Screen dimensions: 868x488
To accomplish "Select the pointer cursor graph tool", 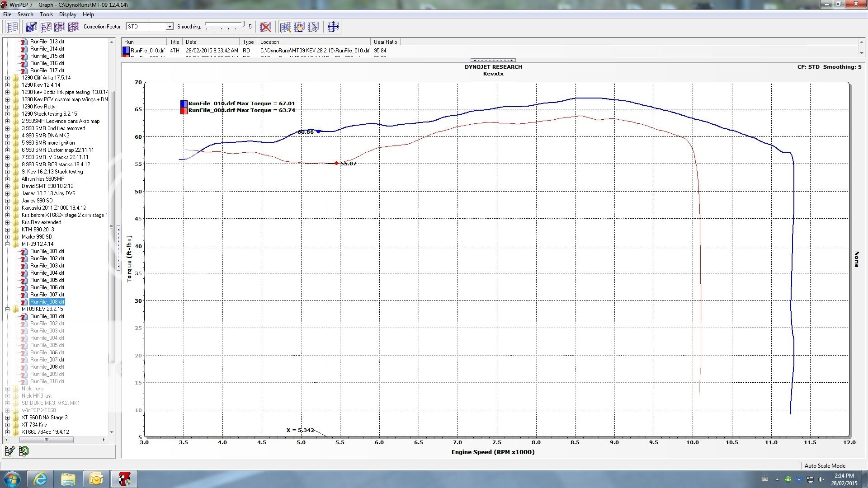I will coord(314,27).
